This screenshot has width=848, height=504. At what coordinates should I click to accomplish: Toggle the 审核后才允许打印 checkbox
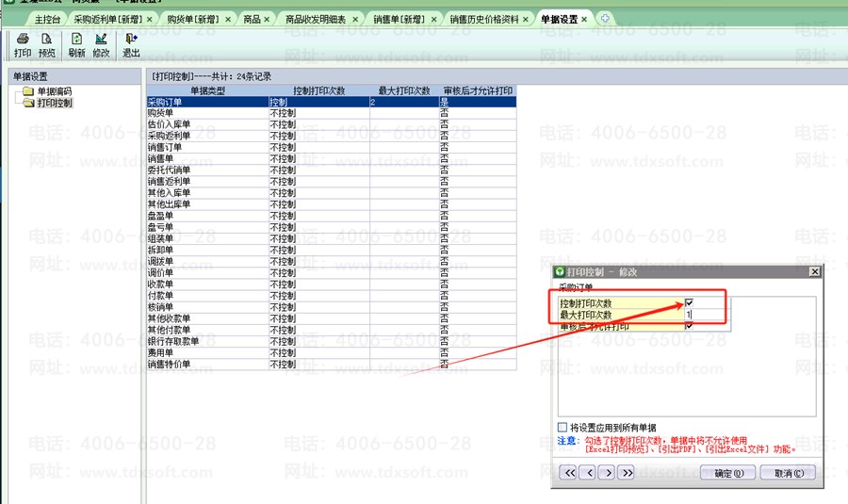[690, 326]
